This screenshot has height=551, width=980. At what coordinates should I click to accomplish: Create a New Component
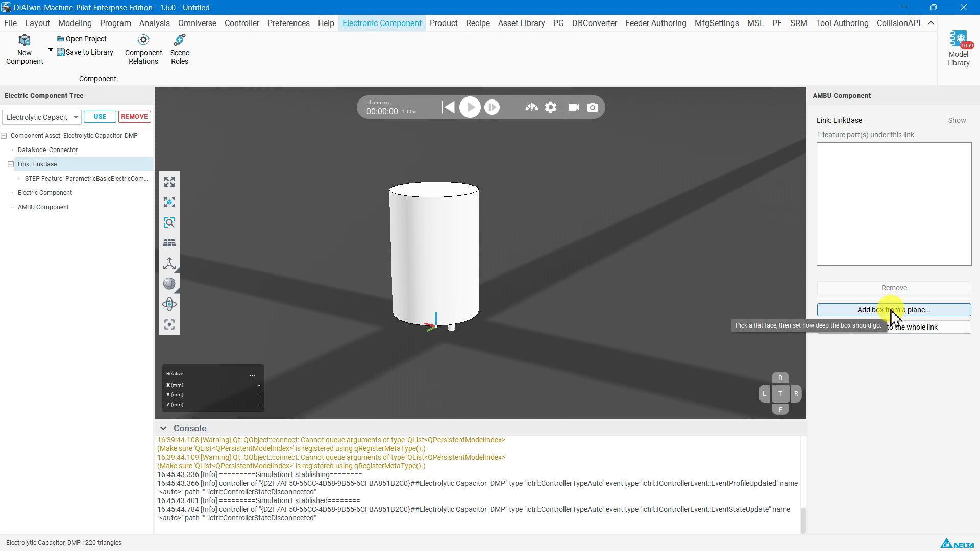[x=24, y=49]
